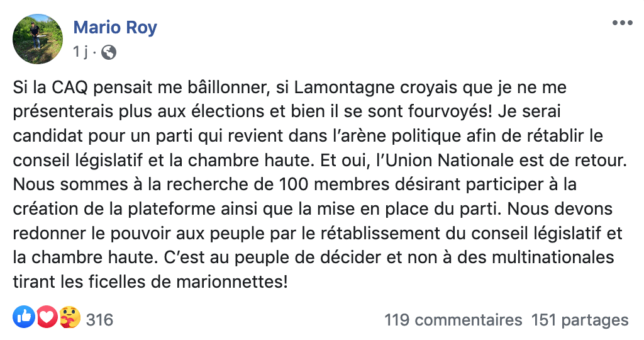644x340 pixels.
Task: Click the red heart Love reaction icon
Action: coord(47,319)
